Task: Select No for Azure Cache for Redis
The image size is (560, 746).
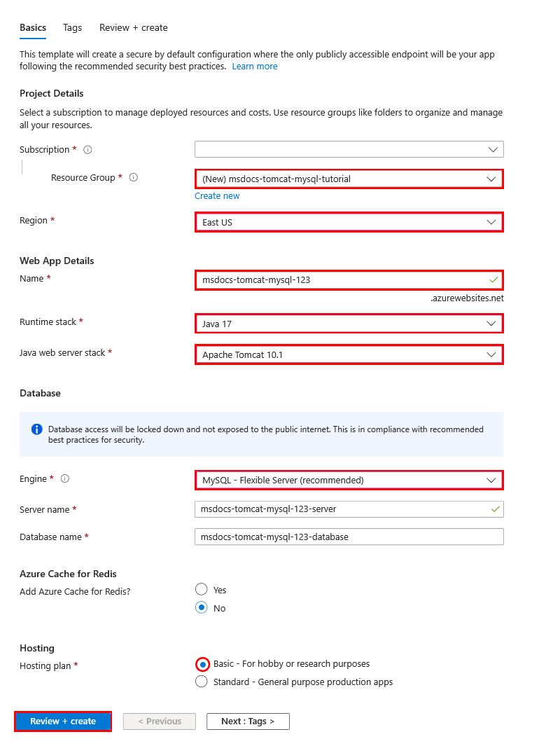Action: (x=202, y=607)
